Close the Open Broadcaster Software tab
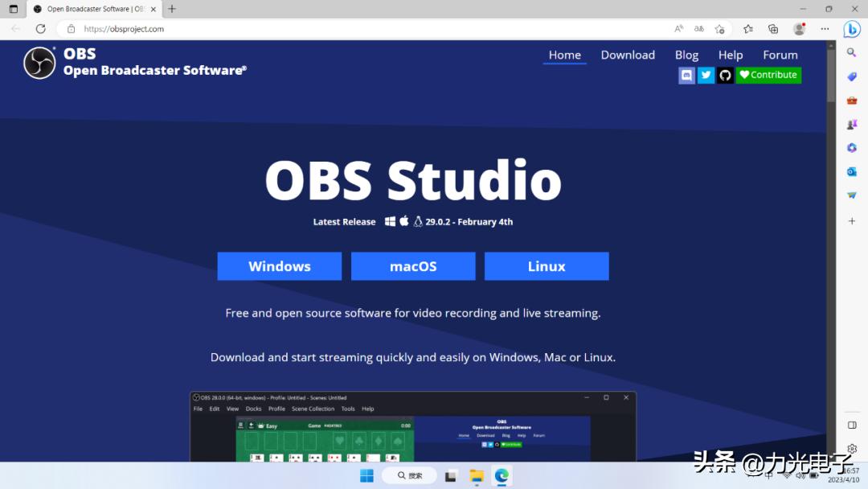This screenshot has width=868, height=489. [154, 10]
